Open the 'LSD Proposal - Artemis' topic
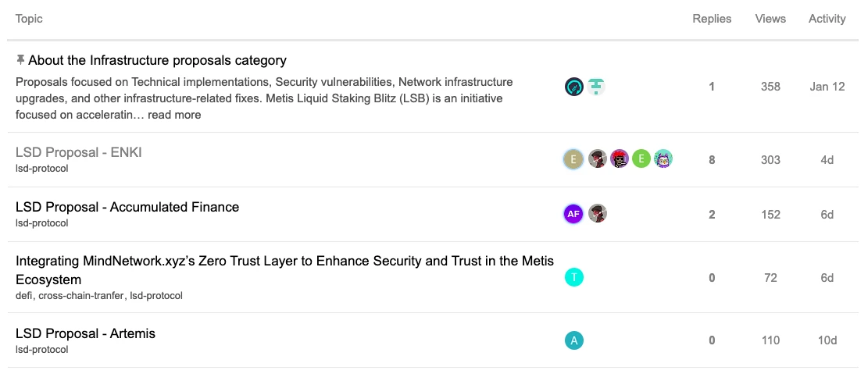This screenshot has width=868, height=381. (x=86, y=333)
